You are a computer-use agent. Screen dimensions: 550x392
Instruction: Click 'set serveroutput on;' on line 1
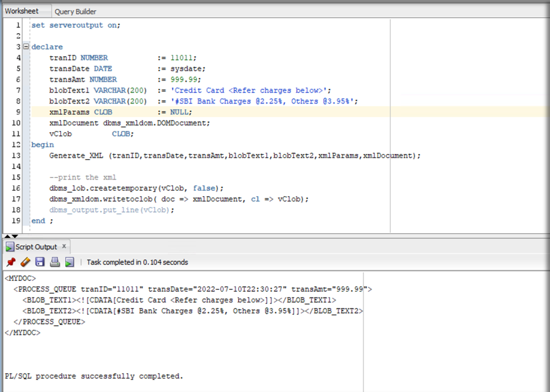point(76,25)
